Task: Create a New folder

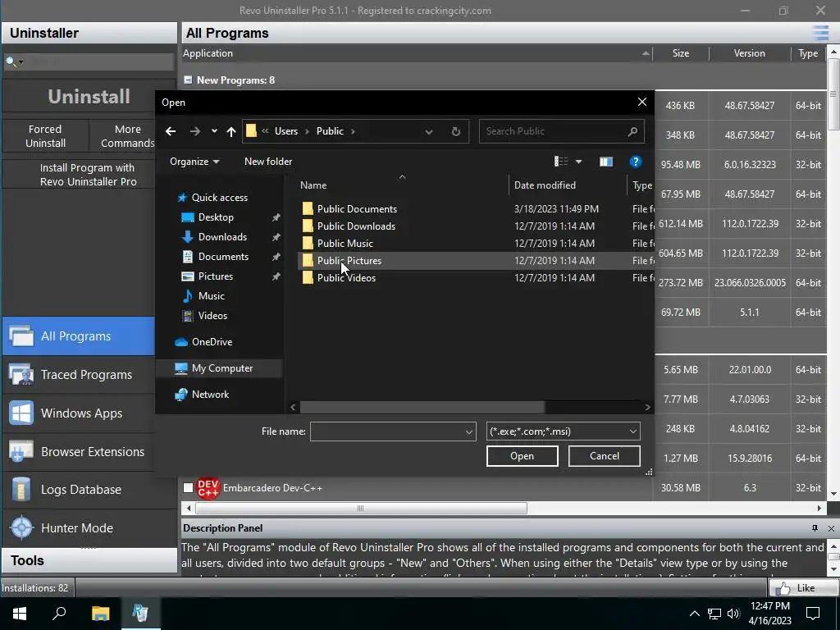Action: 268,162
